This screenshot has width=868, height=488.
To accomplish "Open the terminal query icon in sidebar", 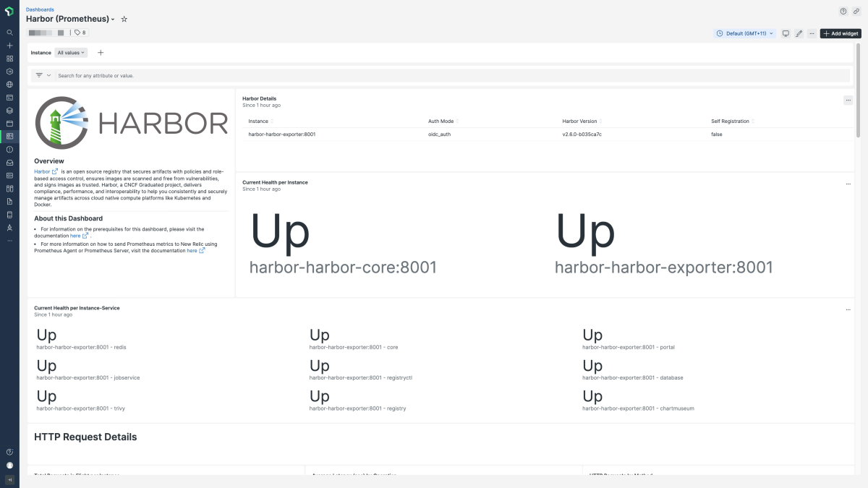I will coord(9,98).
